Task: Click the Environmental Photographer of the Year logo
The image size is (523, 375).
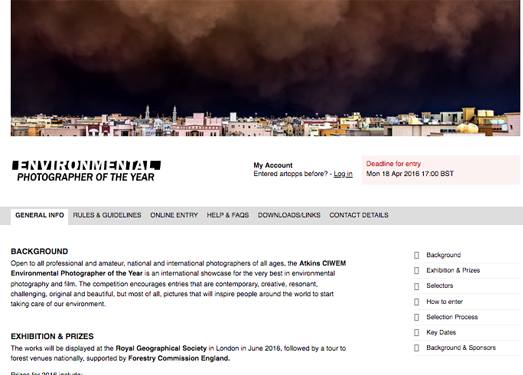Action: [86, 171]
